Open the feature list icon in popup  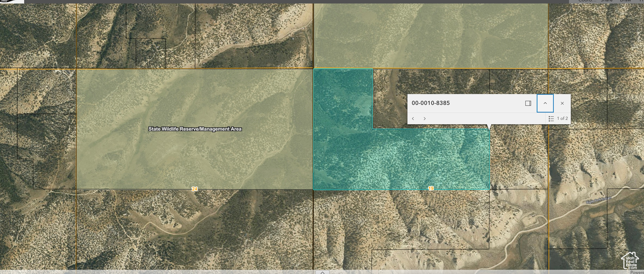click(551, 119)
